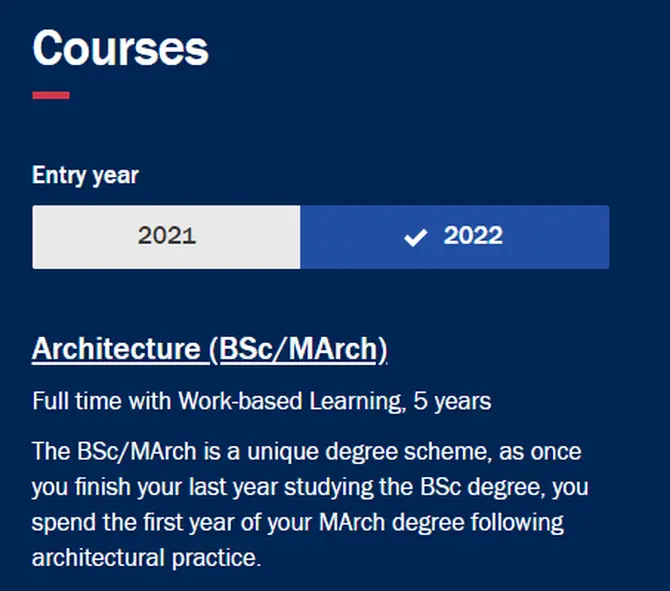Click the word "Architecture" in course title

[x=116, y=349]
